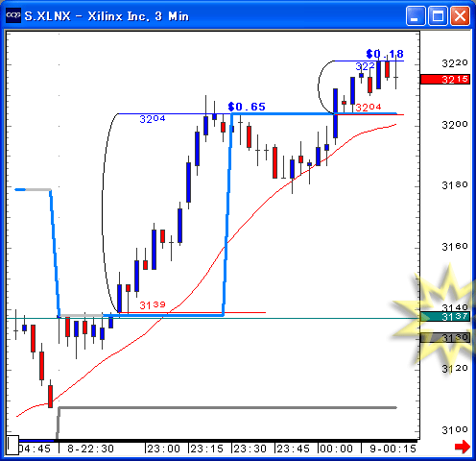Click the 8-22:30 date-time axis label

click(x=90, y=449)
